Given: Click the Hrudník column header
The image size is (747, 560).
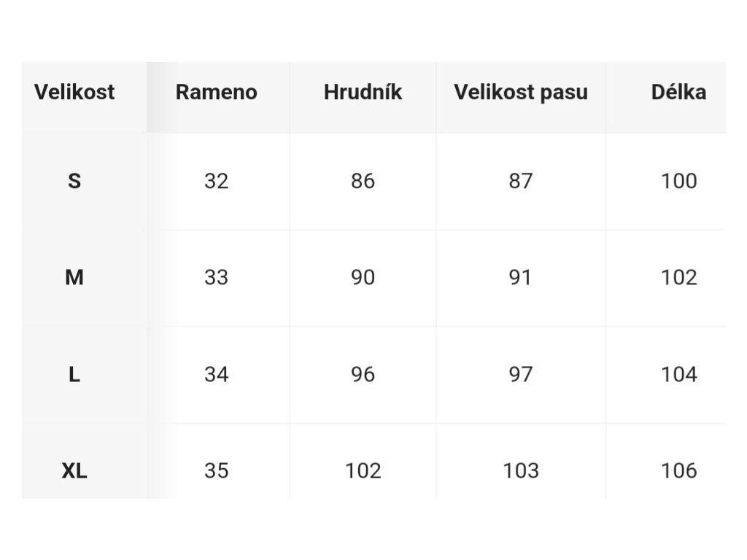Looking at the screenshot, I should (x=363, y=92).
